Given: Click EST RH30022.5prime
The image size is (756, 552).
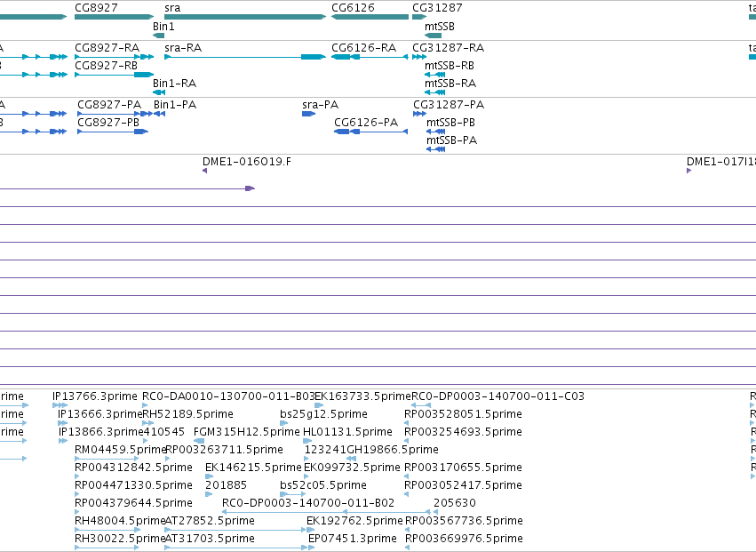Looking at the screenshot, I should coord(107,548).
